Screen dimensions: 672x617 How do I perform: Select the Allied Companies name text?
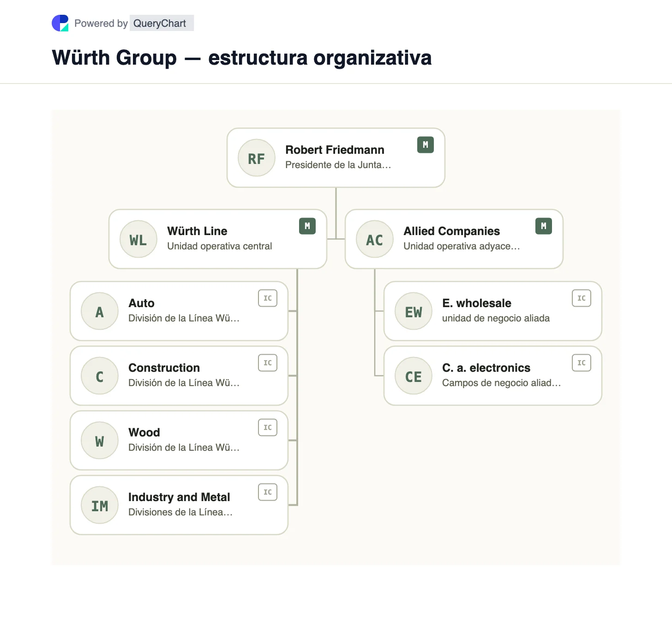(451, 231)
